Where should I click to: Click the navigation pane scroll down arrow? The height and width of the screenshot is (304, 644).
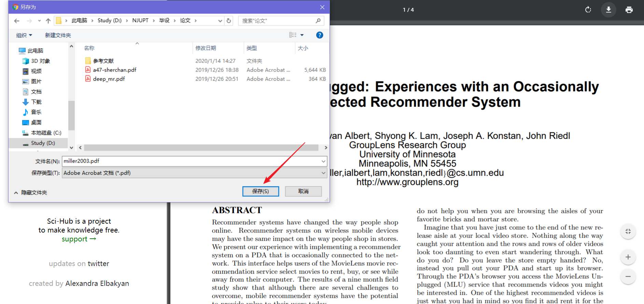[x=71, y=148]
